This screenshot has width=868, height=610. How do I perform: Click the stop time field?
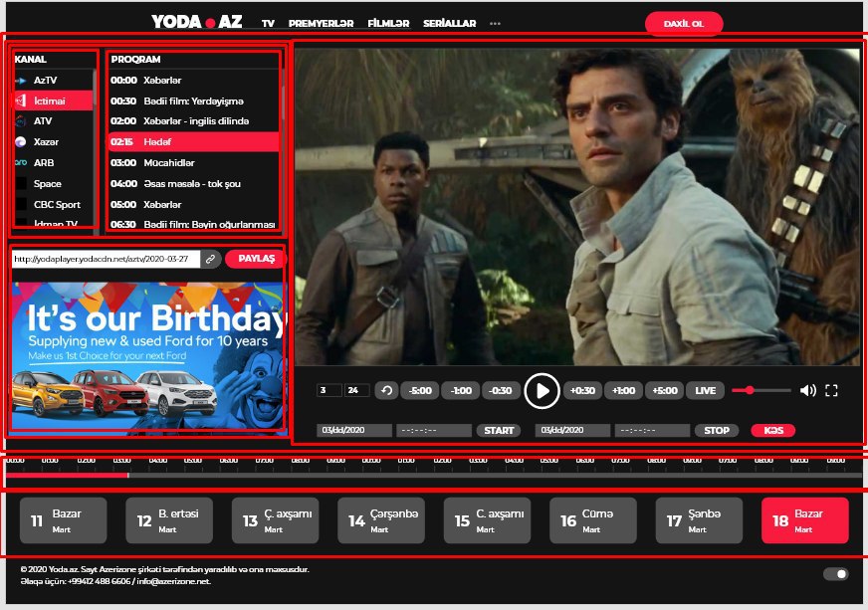653,431
